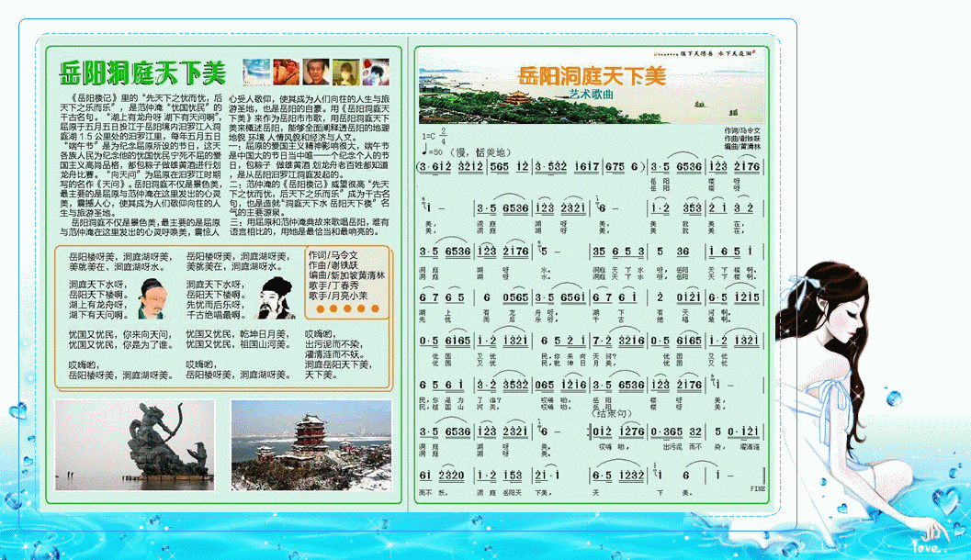Click the green title 岳阳洞庭天下美
The image size is (971, 560).
coord(142,73)
